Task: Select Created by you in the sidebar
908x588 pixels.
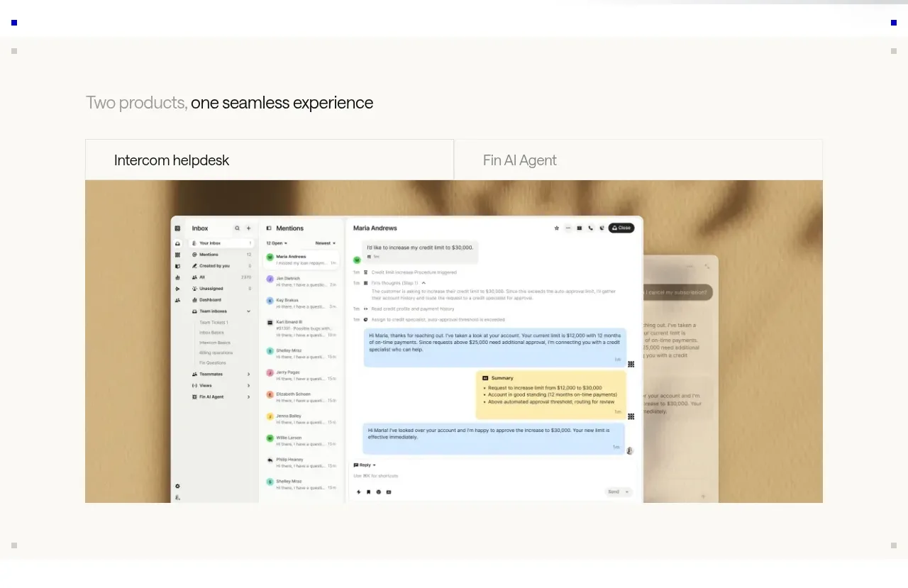Action: pos(221,266)
